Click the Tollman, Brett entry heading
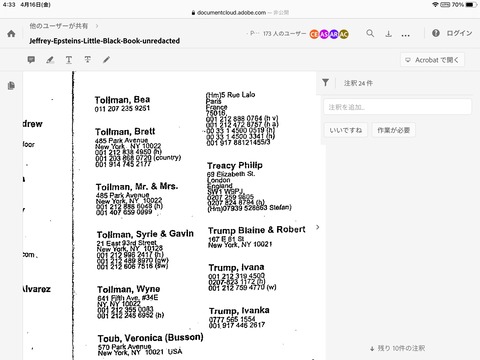This screenshot has height=360, width=480. (x=125, y=132)
